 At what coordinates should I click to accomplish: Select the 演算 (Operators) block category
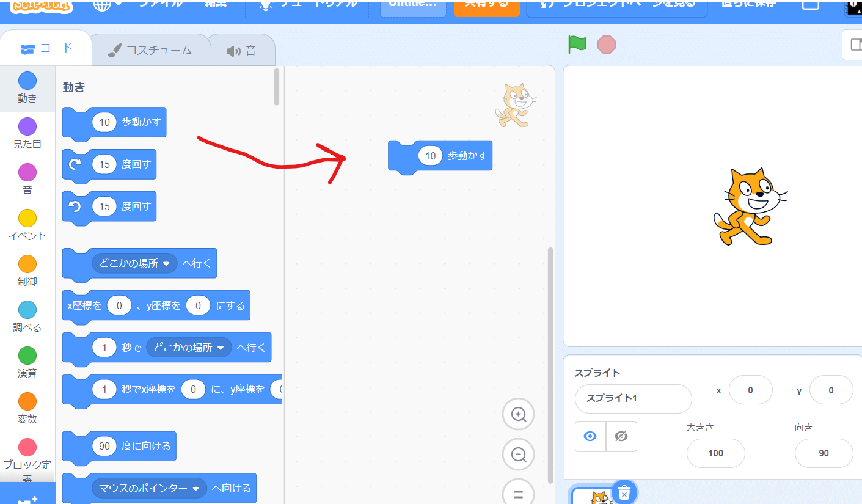point(27,363)
